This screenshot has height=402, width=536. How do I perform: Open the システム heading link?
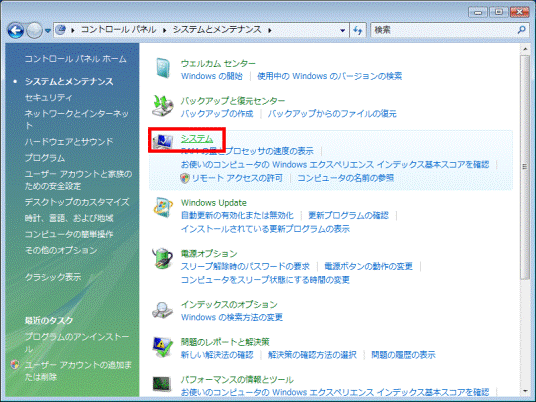tap(197, 138)
